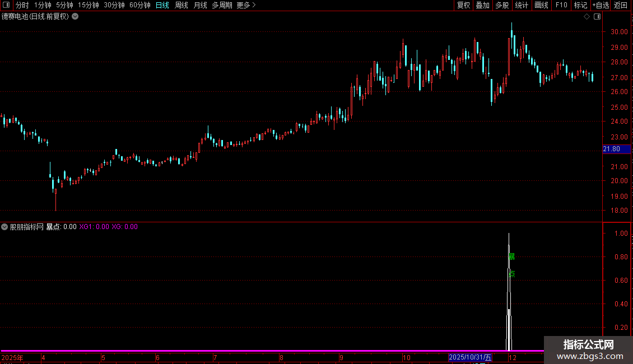Switch to 分时 intraday view
This screenshot has height=364, width=633.
pos(22,5)
